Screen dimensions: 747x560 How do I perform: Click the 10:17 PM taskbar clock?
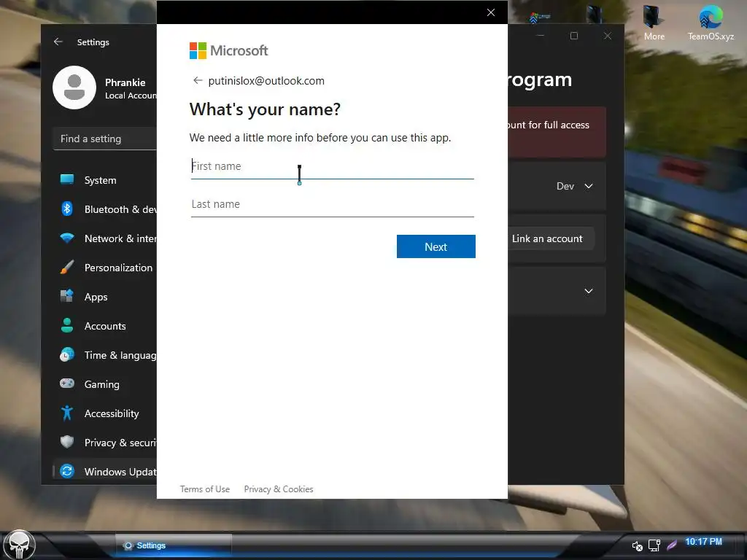pos(703,542)
